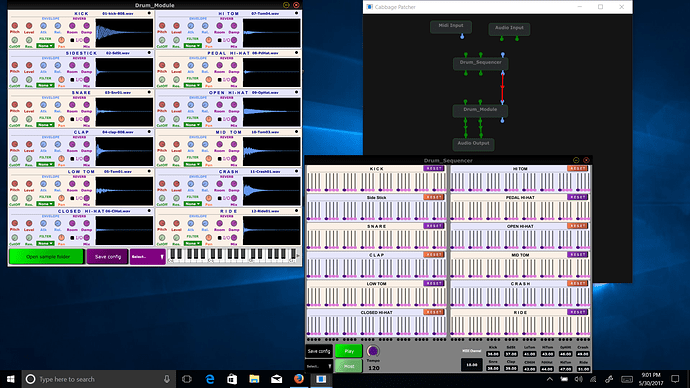Screen dimensions: 690x388
Task: Toggle the Sidestick reverb I/O checkbox
Action: tap(72, 80)
